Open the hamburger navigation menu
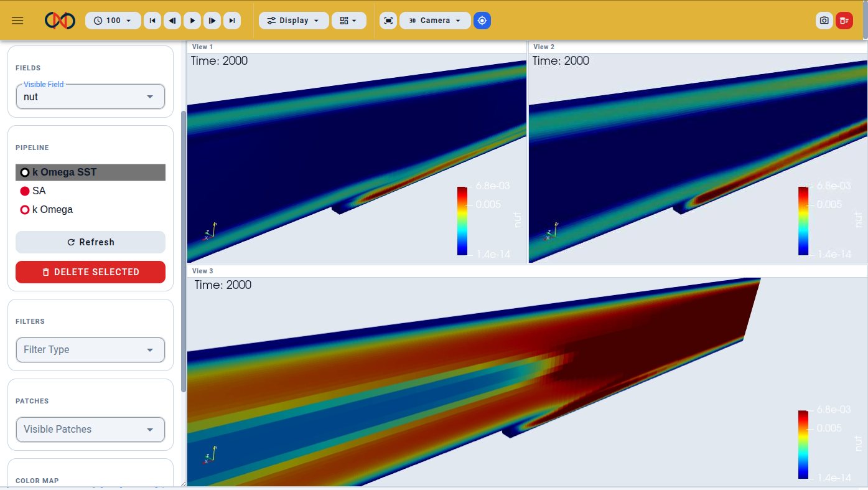 pyautogui.click(x=17, y=21)
